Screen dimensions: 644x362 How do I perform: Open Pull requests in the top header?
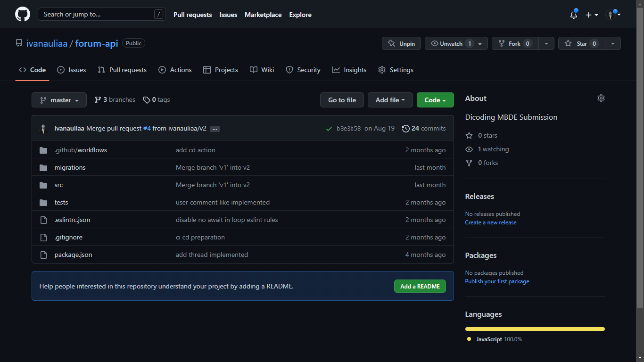[192, 15]
